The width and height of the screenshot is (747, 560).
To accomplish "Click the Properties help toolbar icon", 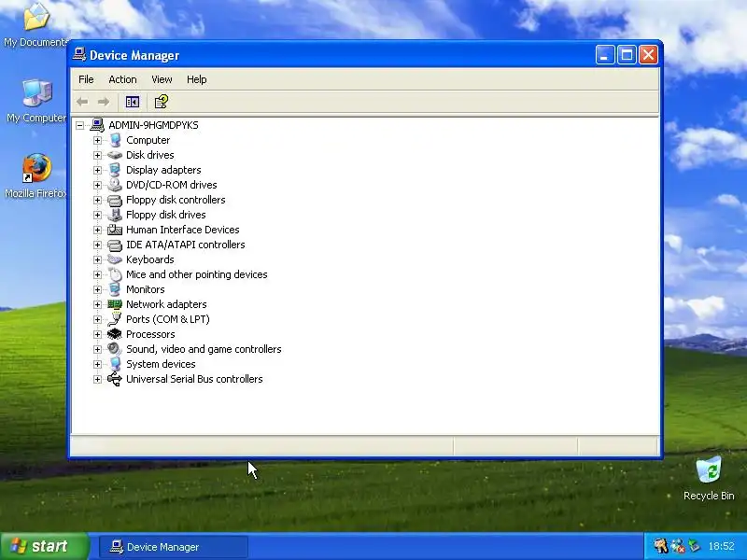I will 161,102.
